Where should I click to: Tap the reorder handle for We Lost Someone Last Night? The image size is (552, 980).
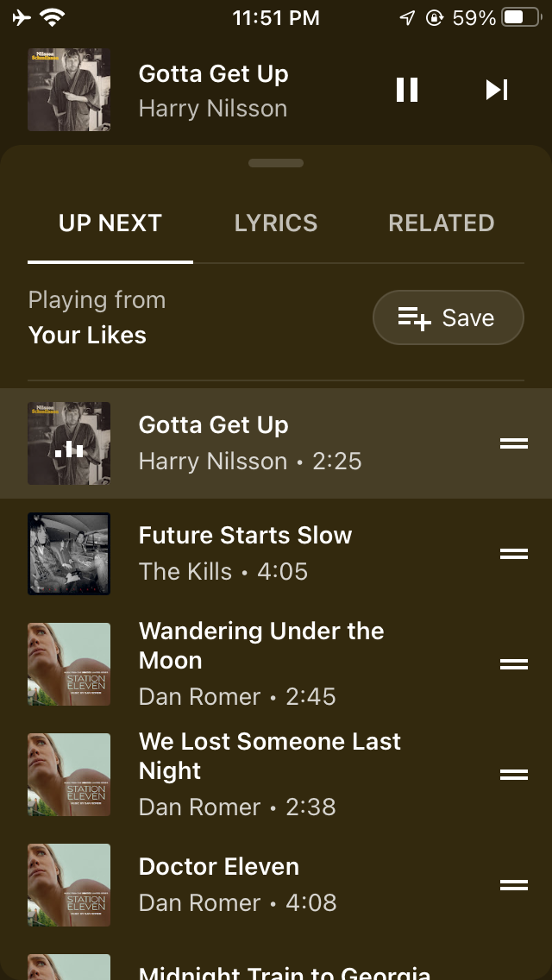(514, 775)
